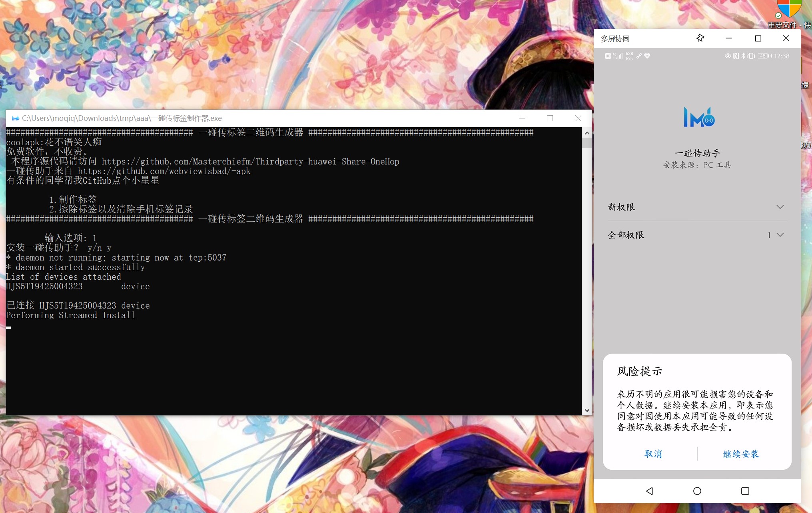Click the '1.制作标签' option line
Image resolution: width=812 pixels, height=513 pixels.
click(73, 199)
